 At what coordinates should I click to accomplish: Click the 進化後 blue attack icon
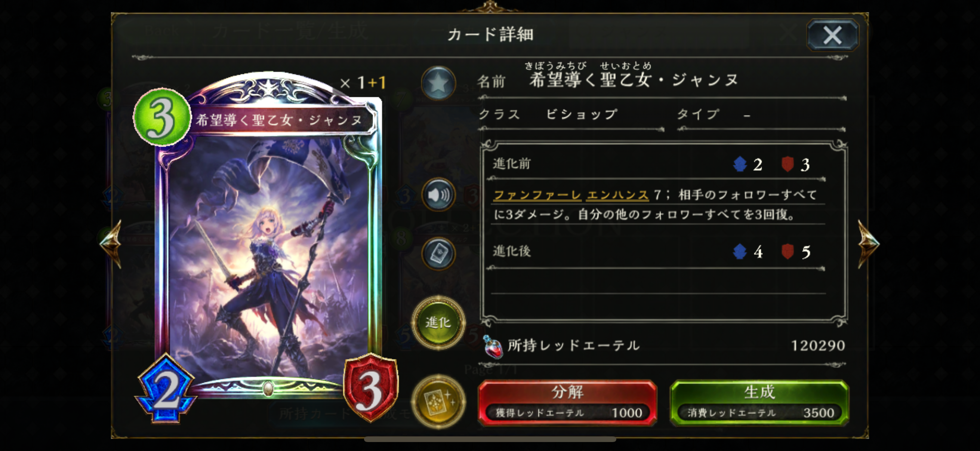[x=740, y=252]
